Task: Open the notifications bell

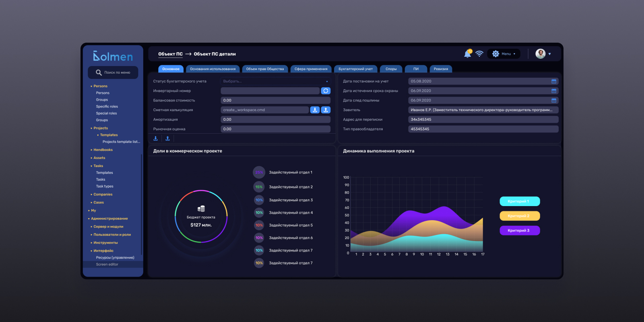Action: (467, 54)
